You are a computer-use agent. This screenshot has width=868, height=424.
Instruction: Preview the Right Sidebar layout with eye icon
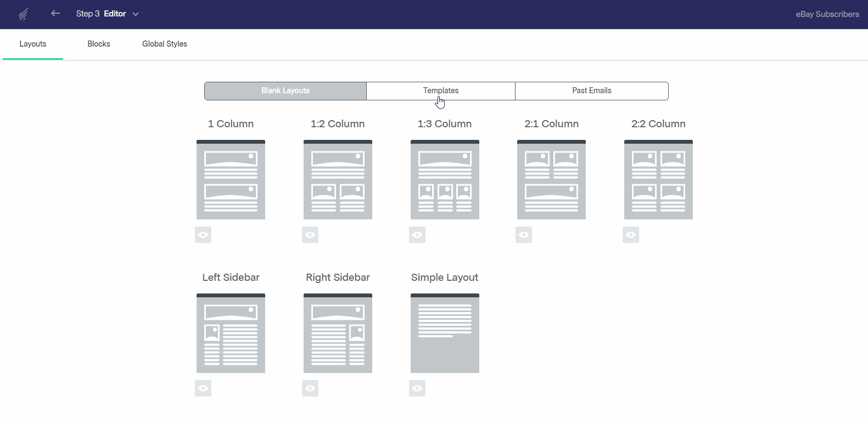click(310, 388)
